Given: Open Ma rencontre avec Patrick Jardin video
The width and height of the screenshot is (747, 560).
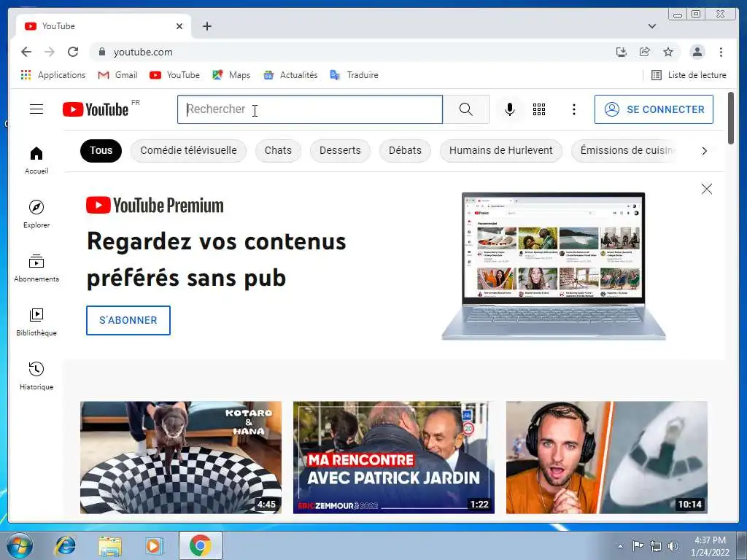Looking at the screenshot, I should [x=393, y=458].
